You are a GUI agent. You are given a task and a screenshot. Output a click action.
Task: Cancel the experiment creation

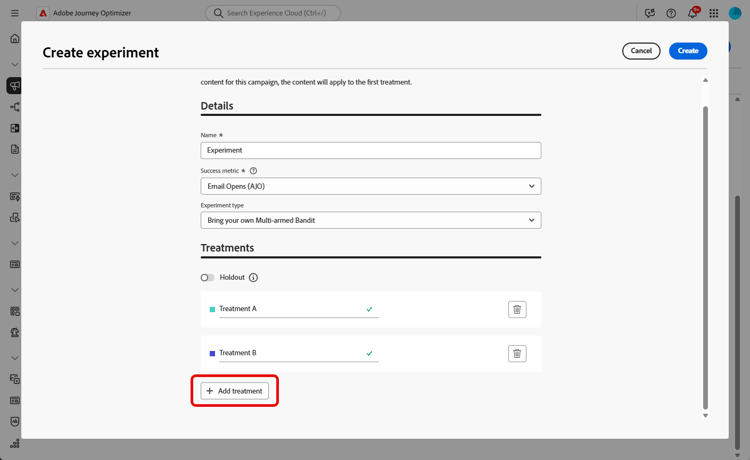(x=641, y=51)
